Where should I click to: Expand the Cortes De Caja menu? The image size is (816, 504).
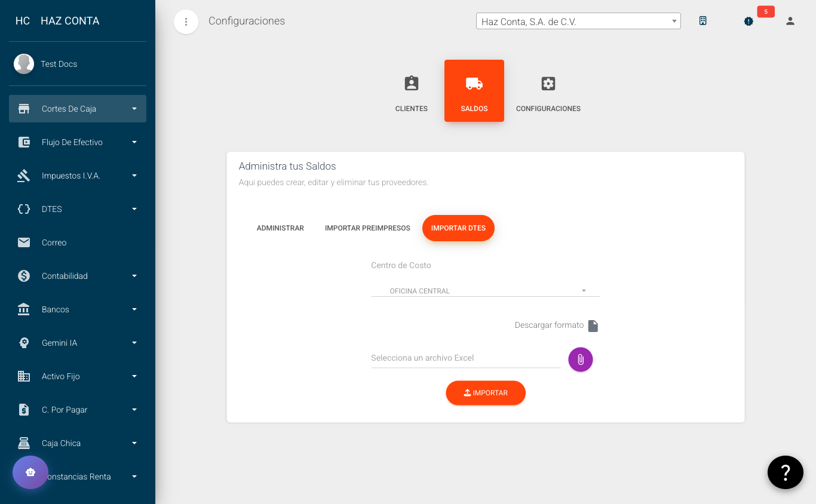78,109
